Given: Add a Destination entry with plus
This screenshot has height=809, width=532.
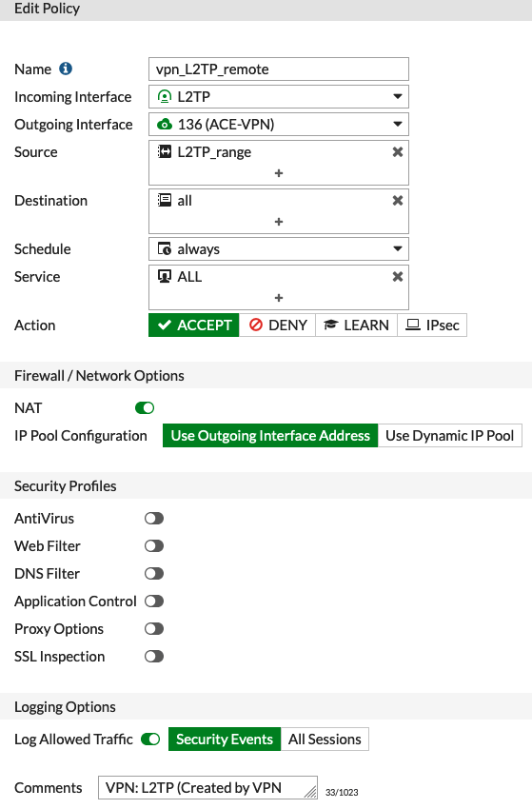Looking at the screenshot, I should (279, 222).
